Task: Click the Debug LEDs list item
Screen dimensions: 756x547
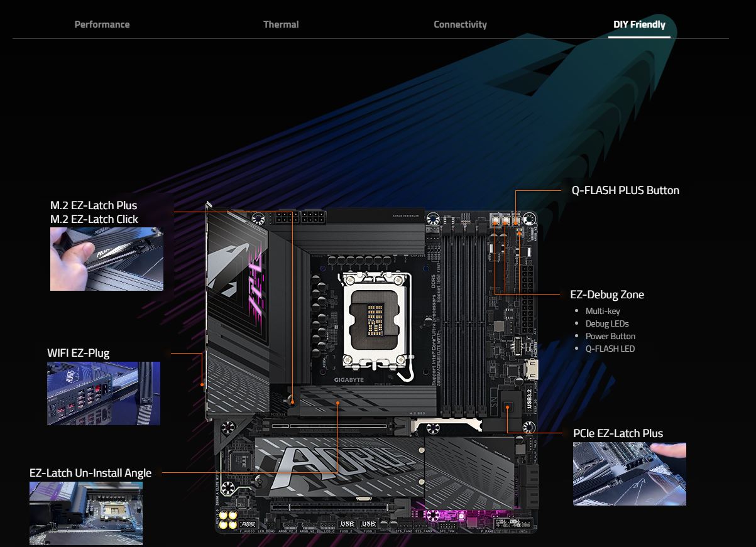Action: pos(606,323)
